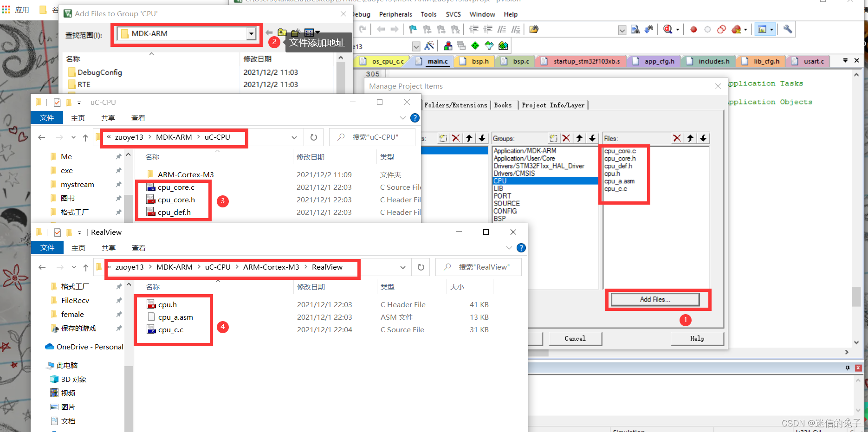The height and width of the screenshot is (432, 868).
Task: Click Help in Manage Project Items
Action: click(697, 339)
